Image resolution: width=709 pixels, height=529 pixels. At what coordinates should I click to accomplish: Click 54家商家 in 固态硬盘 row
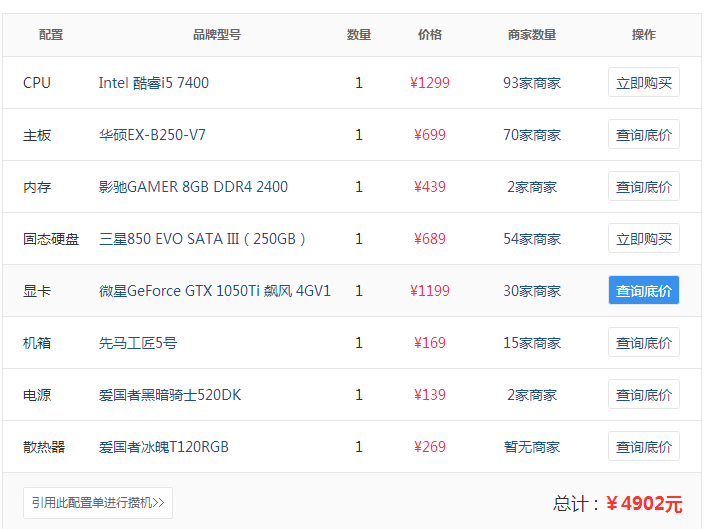tap(532, 239)
